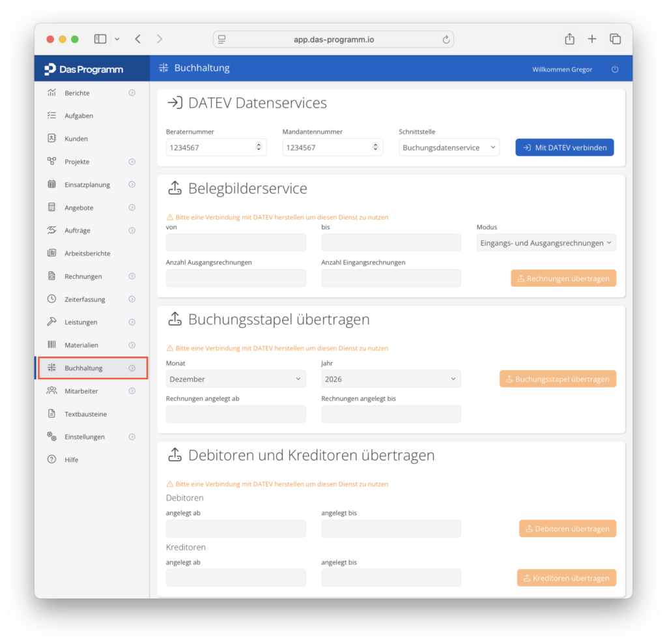Open Kunden in the sidebar menu
This screenshot has width=667, height=644.
pos(76,139)
